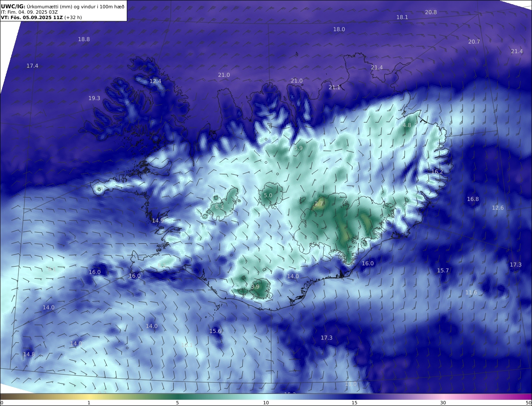
Task: Click the colorbar tick label 30
Action: (x=443, y=403)
